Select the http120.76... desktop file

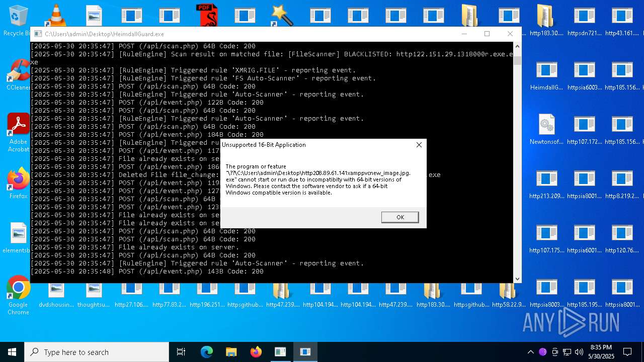622,238
